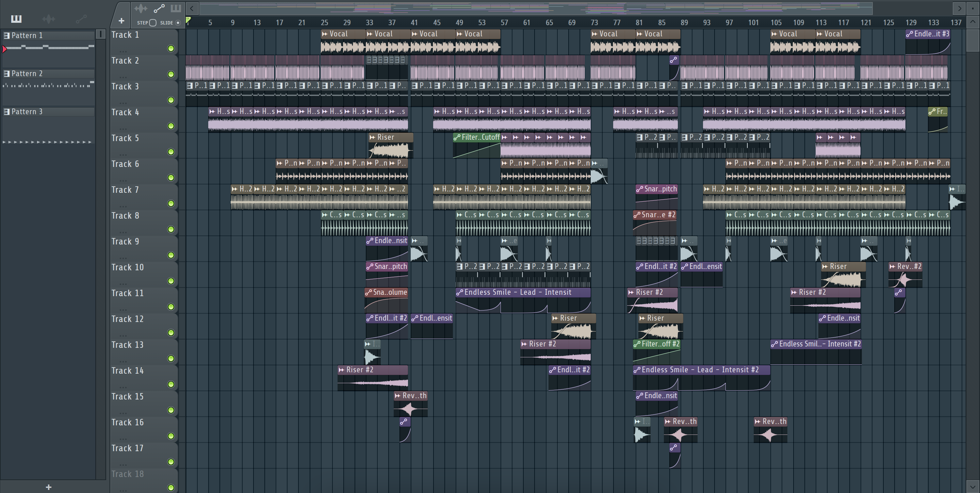Mute Track 13 with its green LED
This screenshot has width=980, height=493.
coord(171,358)
